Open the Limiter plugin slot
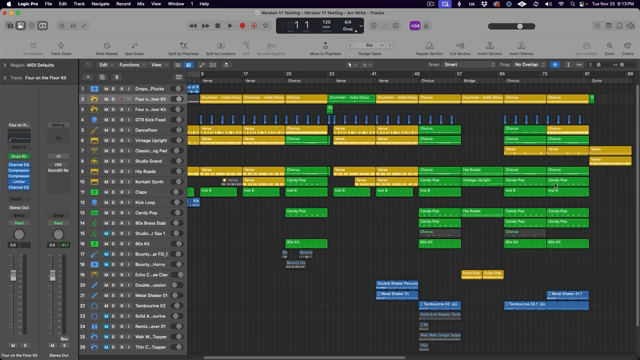640x360 pixels. [19, 182]
